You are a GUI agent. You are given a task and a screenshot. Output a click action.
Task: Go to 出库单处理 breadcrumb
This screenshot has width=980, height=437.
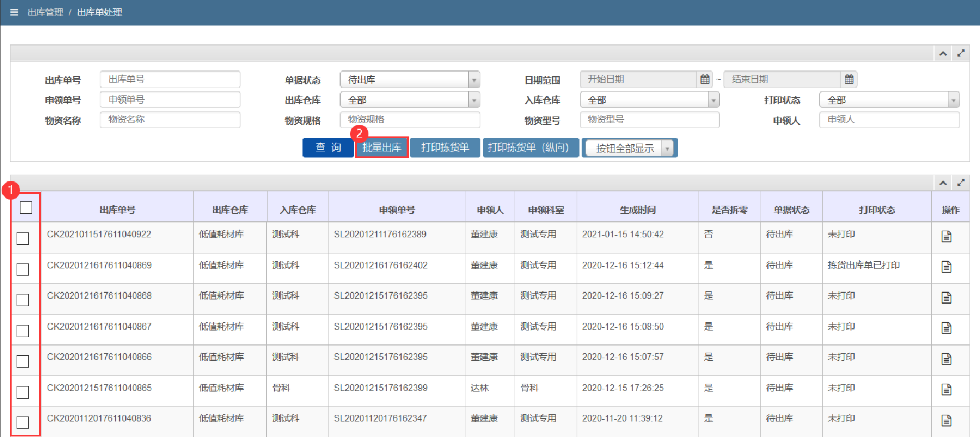[100, 12]
